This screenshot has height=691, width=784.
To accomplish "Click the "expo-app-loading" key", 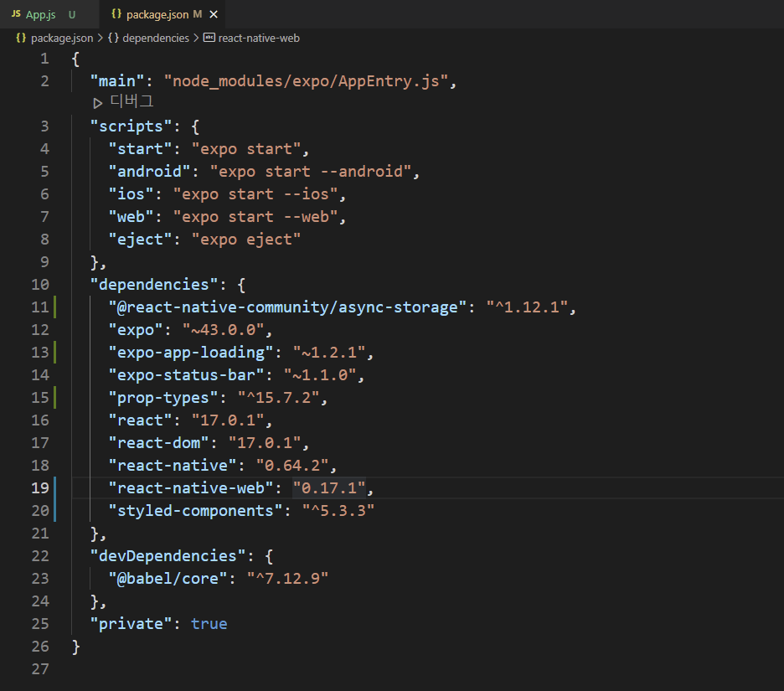I will [x=190, y=353].
